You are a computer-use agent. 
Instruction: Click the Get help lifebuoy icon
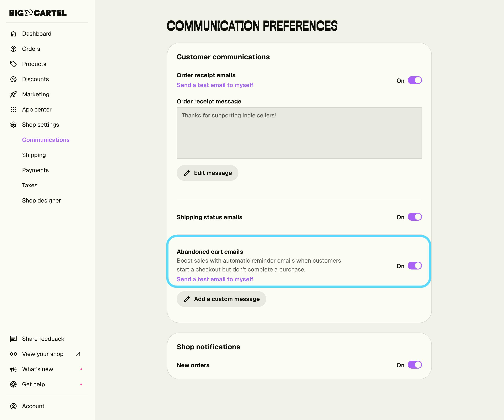tap(13, 384)
